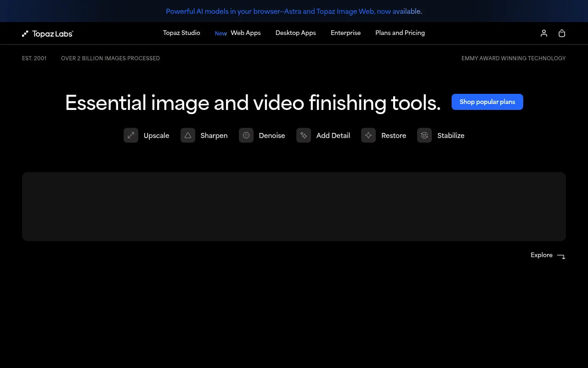The height and width of the screenshot is (368, 588).
Task: Click the Essential image and video headline
Action: [x=253, y=103]
